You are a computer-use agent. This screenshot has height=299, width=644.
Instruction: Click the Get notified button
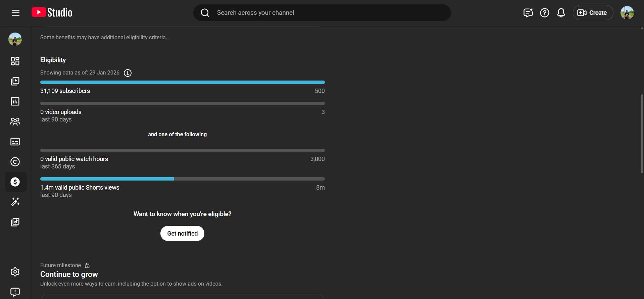pos(182,234)
